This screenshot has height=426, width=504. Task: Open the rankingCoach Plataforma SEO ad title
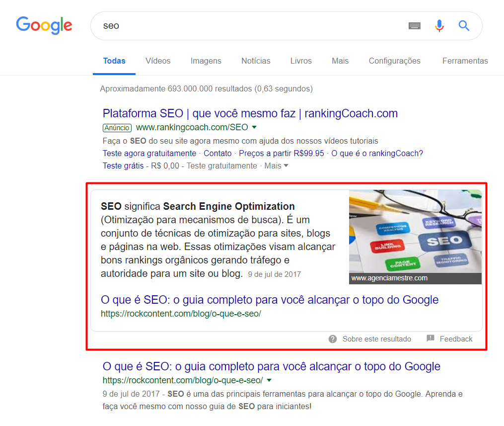click(250, 113)
